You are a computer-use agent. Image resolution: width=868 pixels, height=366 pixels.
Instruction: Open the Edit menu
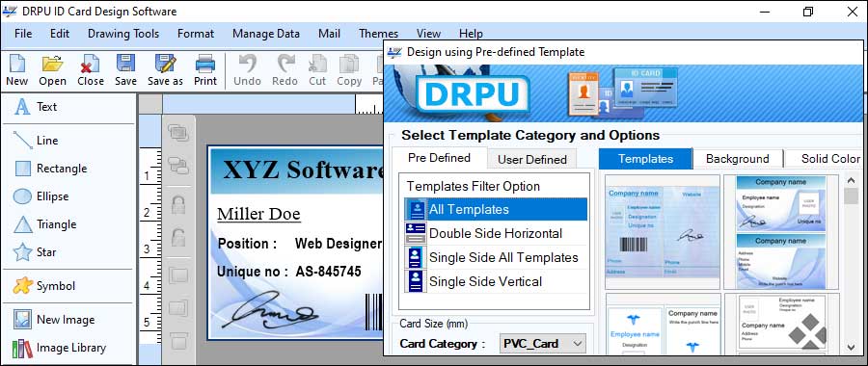(60, 34)
